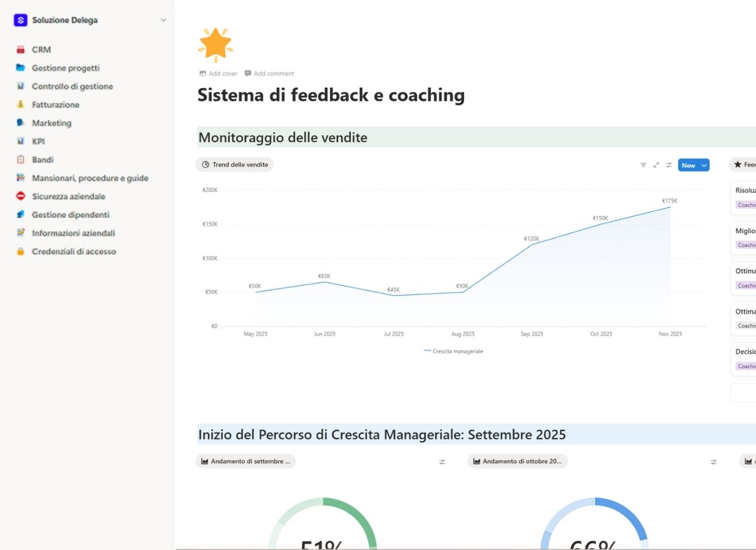Switch to the Trend delle vendite view tab
This screenshot has height=550, width=756.
click(235, 164)
